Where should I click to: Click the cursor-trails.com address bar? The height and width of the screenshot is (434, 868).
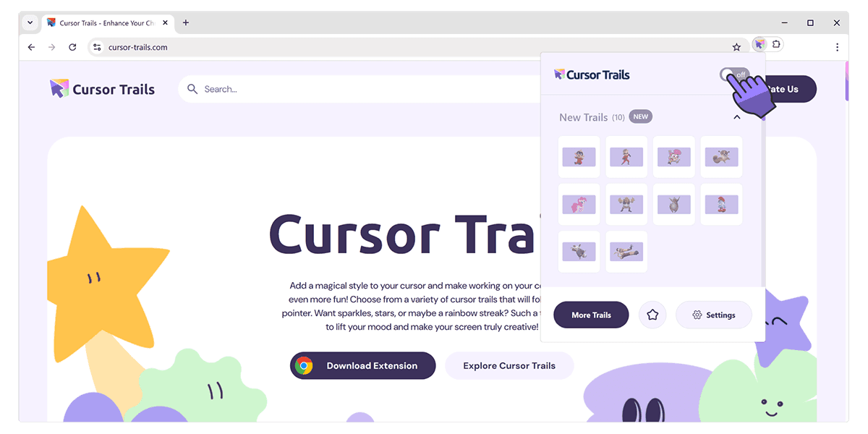click(418, 47)
